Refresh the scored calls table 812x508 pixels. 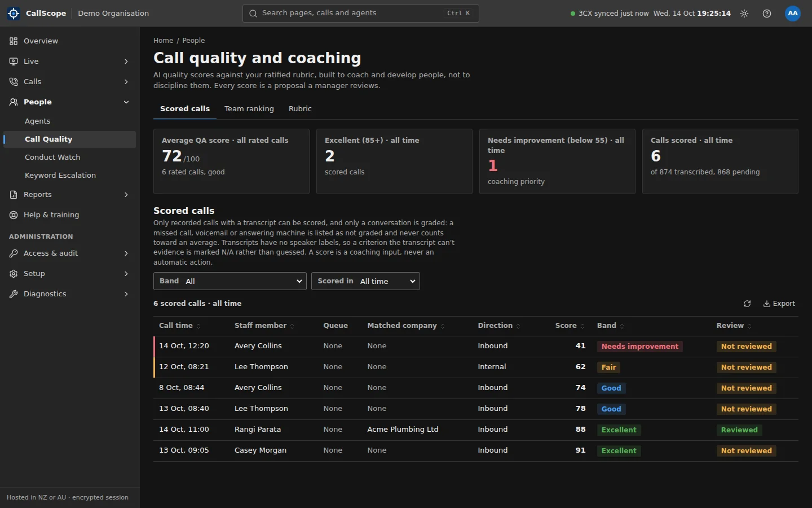(747, 304)
